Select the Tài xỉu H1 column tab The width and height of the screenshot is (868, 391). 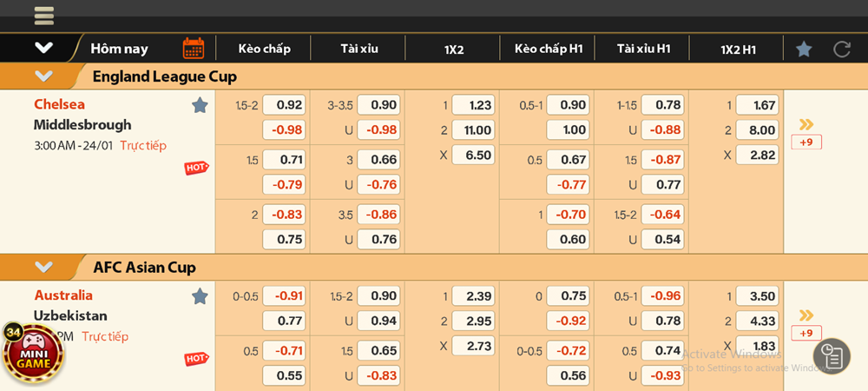pyautogui.click(x=643, y=49)
